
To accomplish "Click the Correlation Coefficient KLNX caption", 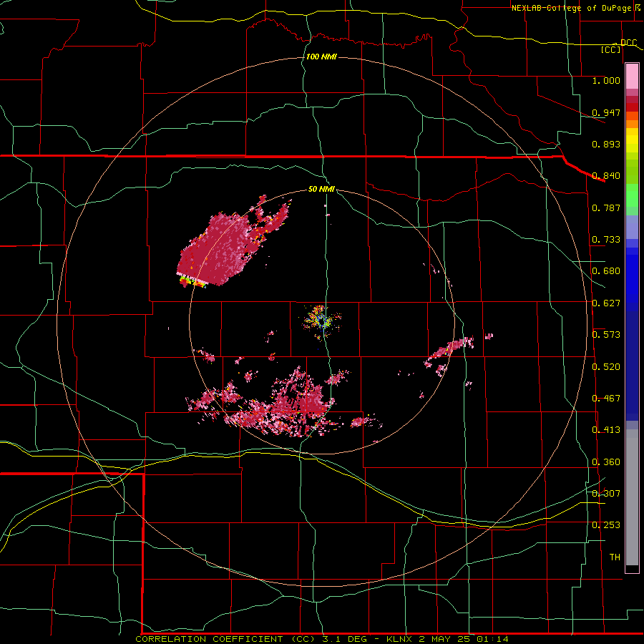I will click(322, 639).
